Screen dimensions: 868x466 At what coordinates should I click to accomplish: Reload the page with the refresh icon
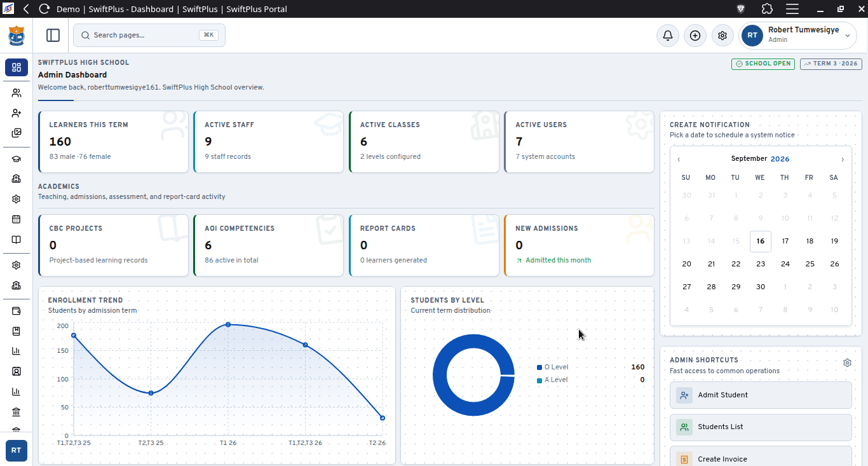[x=44, y=9]
